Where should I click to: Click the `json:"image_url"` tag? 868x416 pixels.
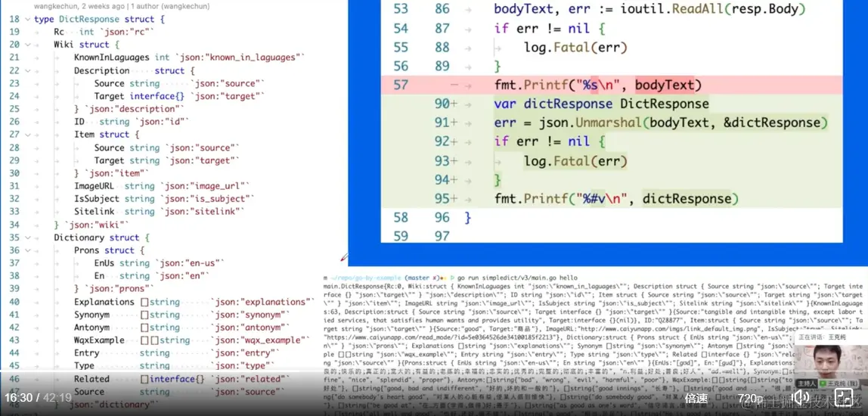(205, 186)
